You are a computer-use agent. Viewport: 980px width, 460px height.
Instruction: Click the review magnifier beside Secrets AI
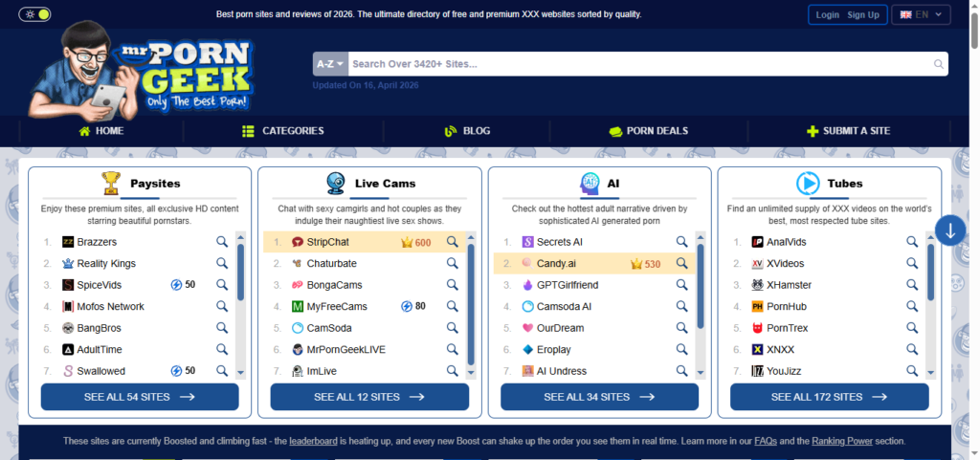click(681, 242)
